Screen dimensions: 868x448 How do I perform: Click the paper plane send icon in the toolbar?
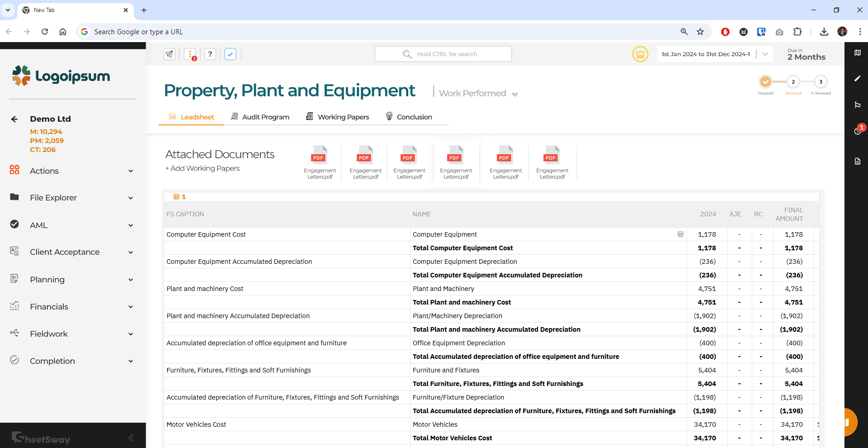169,54
